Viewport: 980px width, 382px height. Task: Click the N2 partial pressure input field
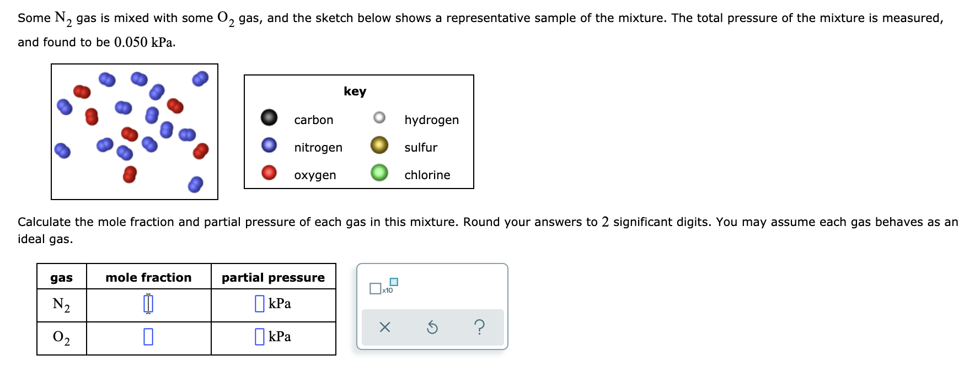click(259, 304)
